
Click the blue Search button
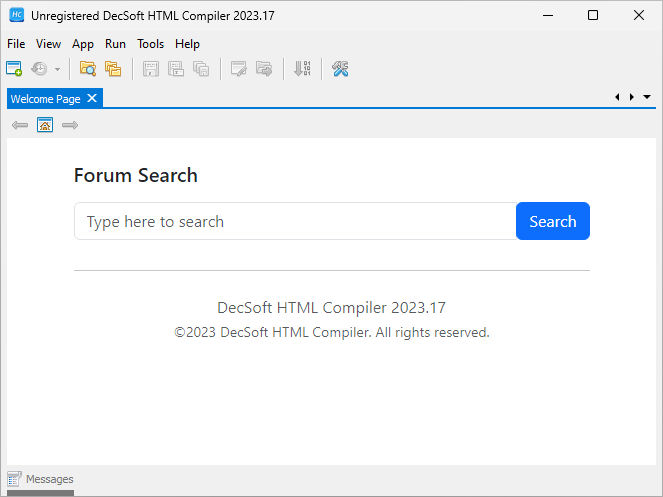coord(553,221)
